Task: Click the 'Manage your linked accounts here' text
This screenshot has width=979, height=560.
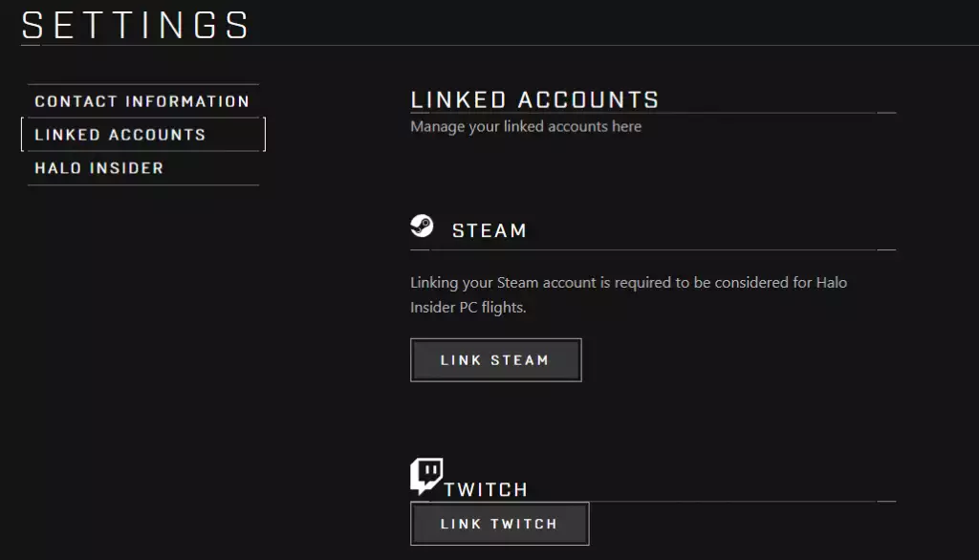Action: [526, 126]
